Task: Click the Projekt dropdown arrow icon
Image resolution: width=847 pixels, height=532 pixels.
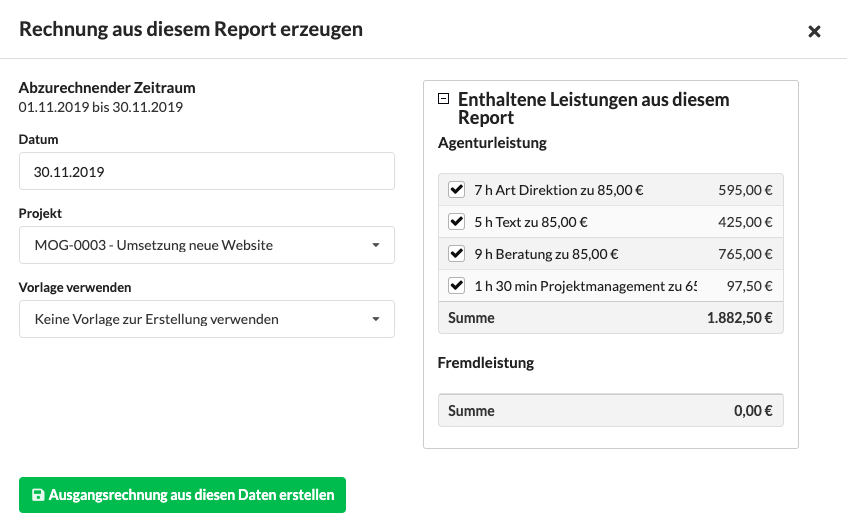Action: pos(376,245)
